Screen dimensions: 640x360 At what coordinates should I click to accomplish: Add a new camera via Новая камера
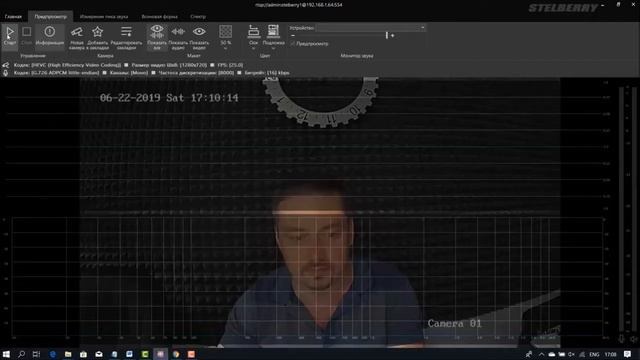tap(77, 38)
